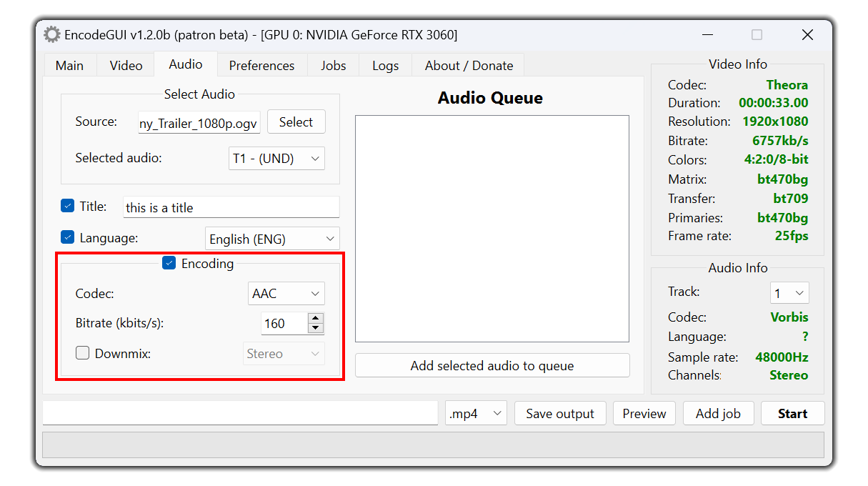Click the progress bar at the bottom
Image resolution: width=868 pixels, height=486 pixels.
click(x=433, y=444)
